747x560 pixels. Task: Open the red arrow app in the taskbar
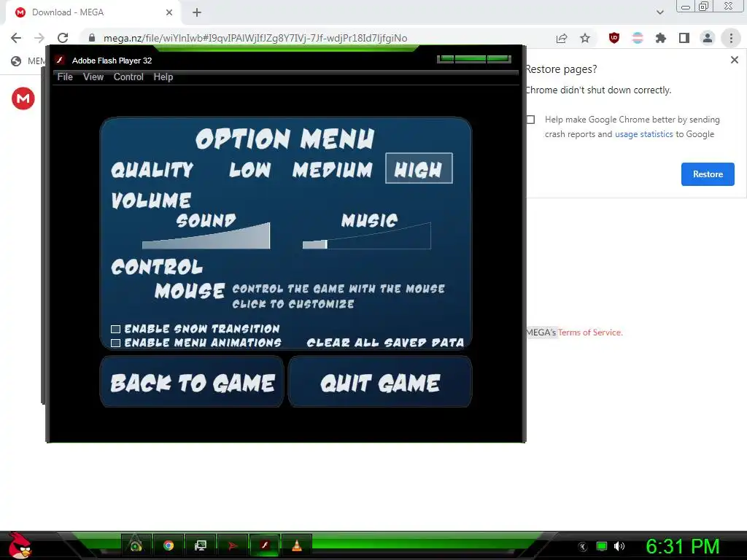point(233,545)
